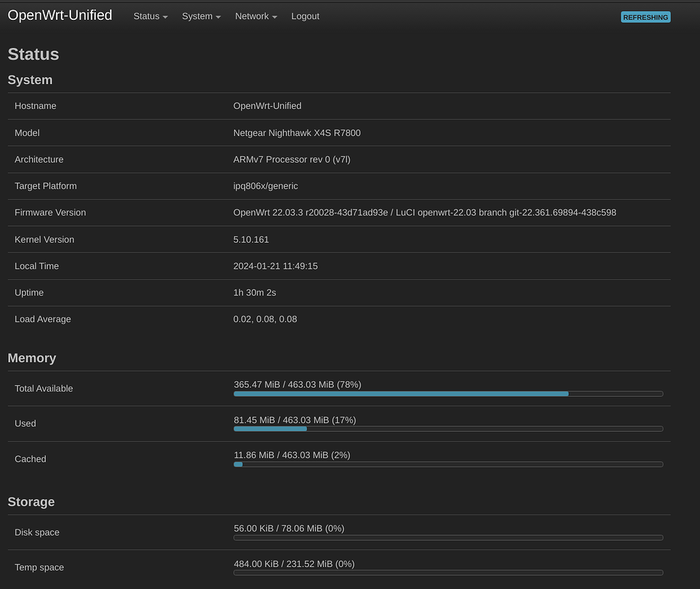Click the Used memory progress bar
Screen dimensions: 700x589
(448, 429)
